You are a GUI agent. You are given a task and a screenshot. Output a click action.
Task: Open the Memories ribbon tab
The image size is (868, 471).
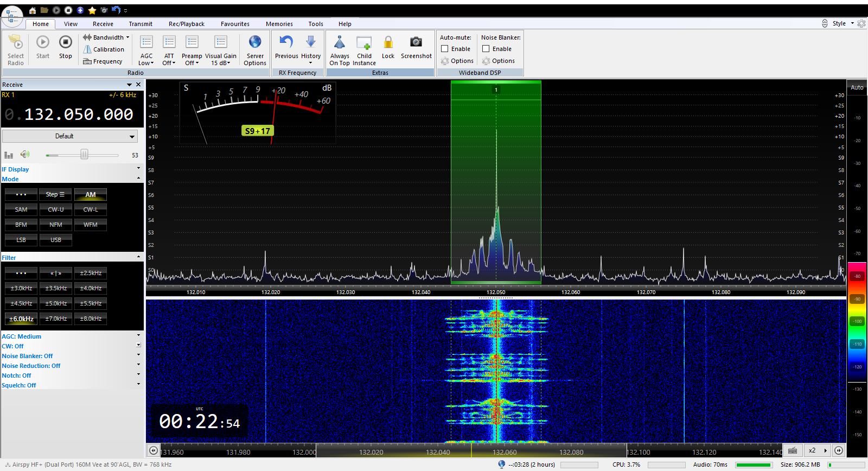pos(279,24)
